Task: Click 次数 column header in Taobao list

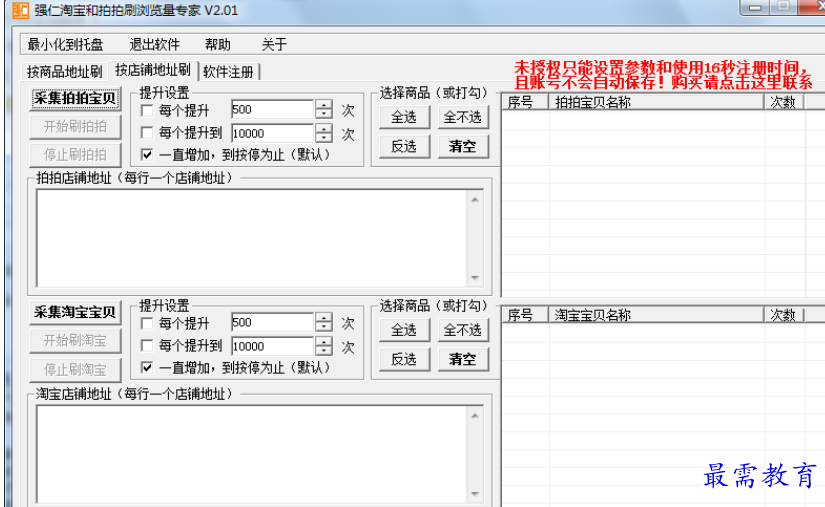Action: [783, 315]
